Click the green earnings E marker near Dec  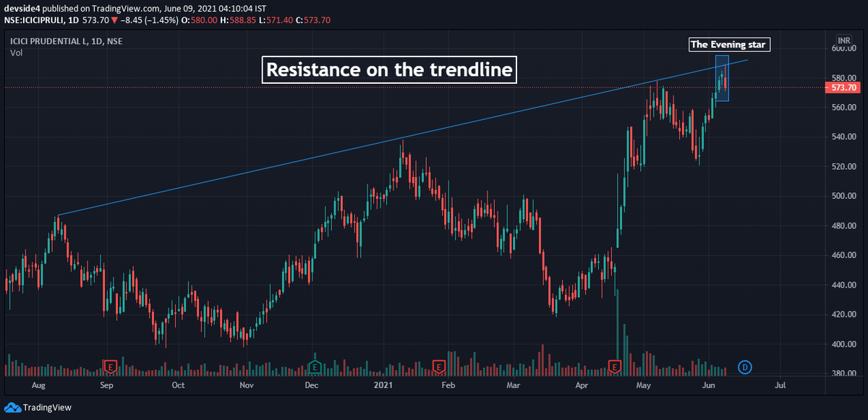point(315,367)
